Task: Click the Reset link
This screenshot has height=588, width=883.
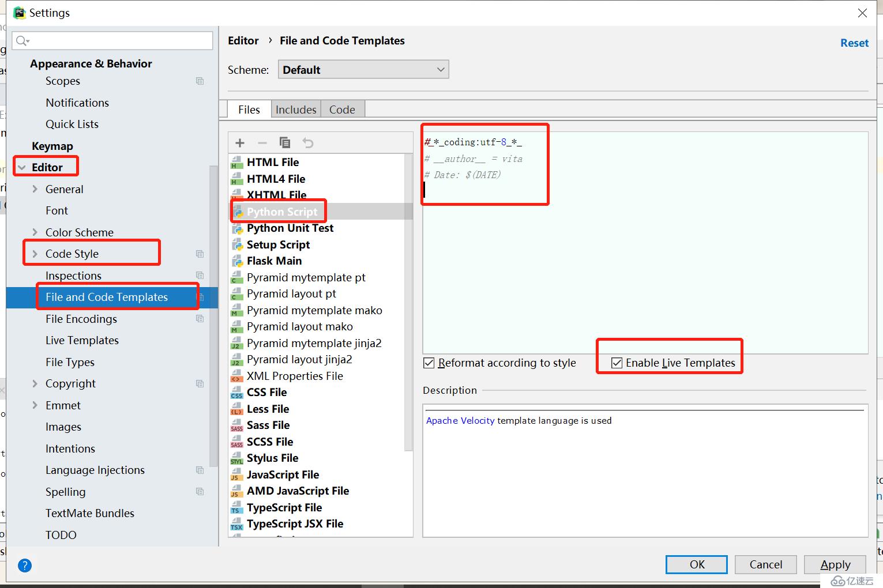Action: (854, 43)
